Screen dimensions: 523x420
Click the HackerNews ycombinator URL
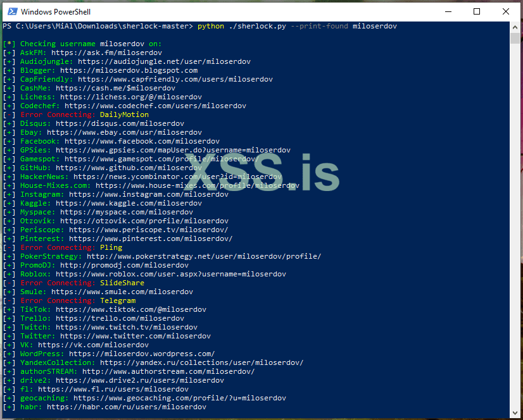pos(177,176)
